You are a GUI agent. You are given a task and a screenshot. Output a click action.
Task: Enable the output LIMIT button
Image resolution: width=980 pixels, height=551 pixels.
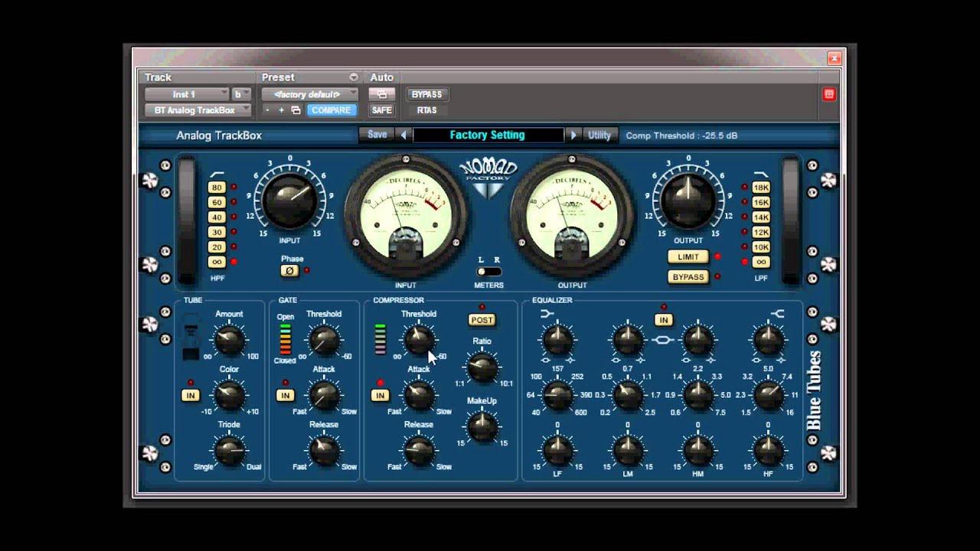[x=688, y=257]
